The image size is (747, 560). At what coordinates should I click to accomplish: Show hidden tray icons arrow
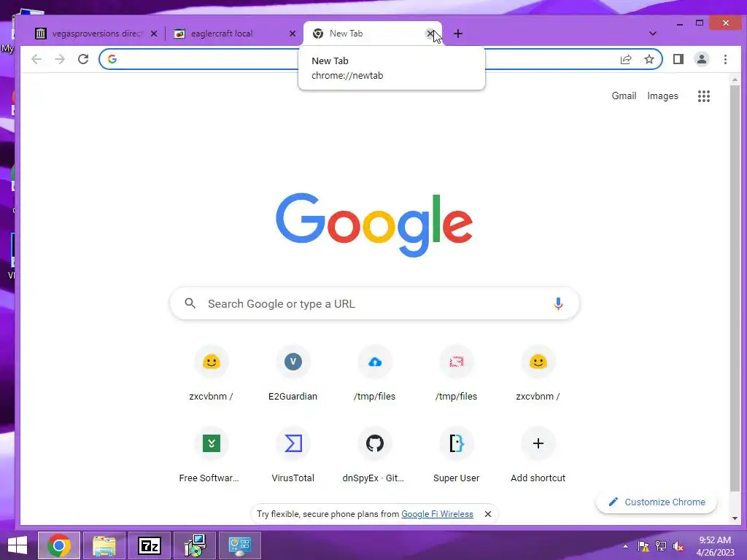point(625,546)
